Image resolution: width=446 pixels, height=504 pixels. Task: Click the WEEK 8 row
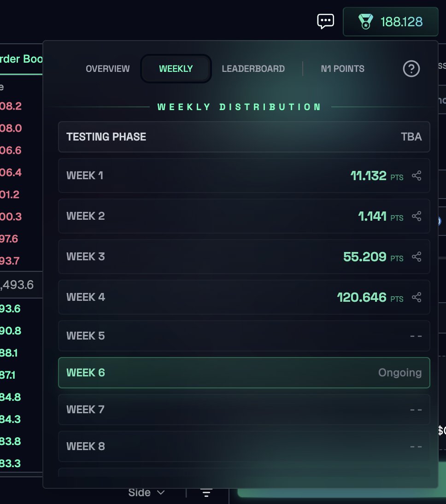tap(244, 446)
